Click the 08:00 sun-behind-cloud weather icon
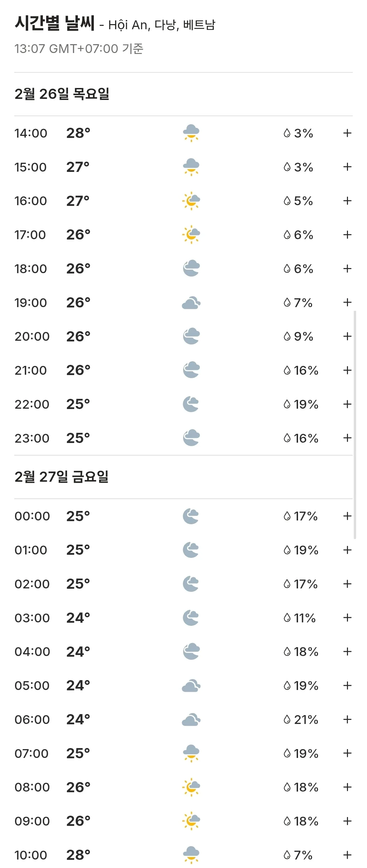Image resolution: width=367 pixels, height=868 pixels. click(x=191, y=787)
